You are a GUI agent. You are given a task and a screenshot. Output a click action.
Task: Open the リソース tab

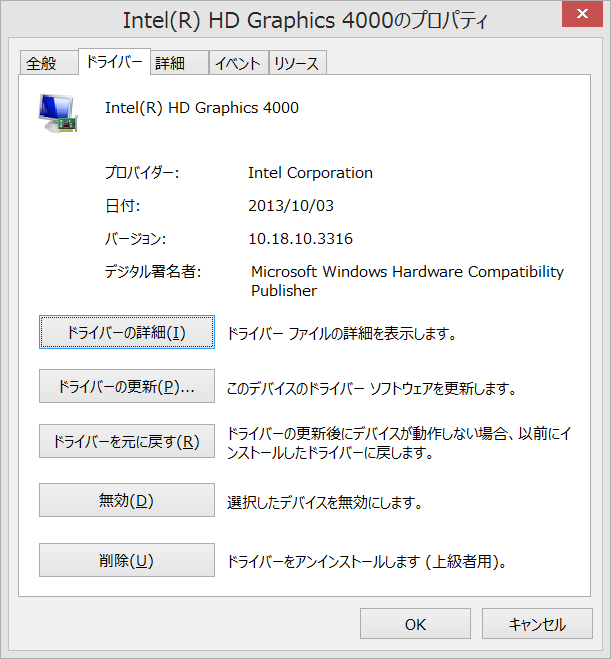click(298, 63)
